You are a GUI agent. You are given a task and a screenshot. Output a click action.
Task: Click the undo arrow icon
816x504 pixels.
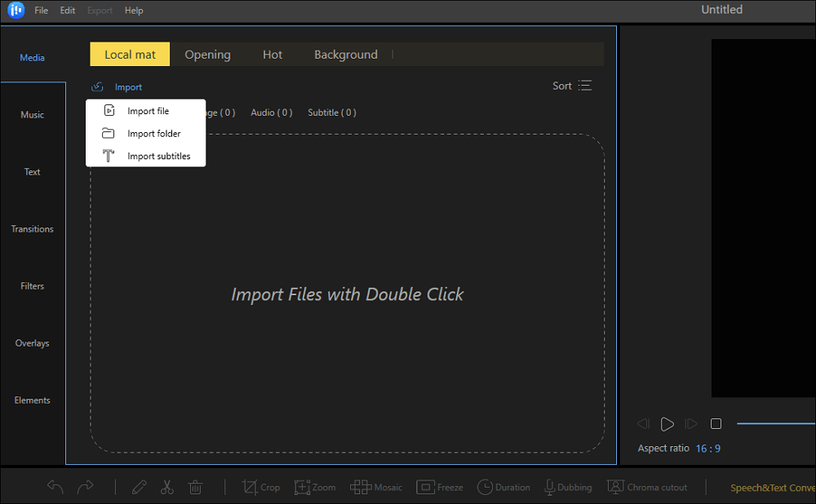coord(55,487)
